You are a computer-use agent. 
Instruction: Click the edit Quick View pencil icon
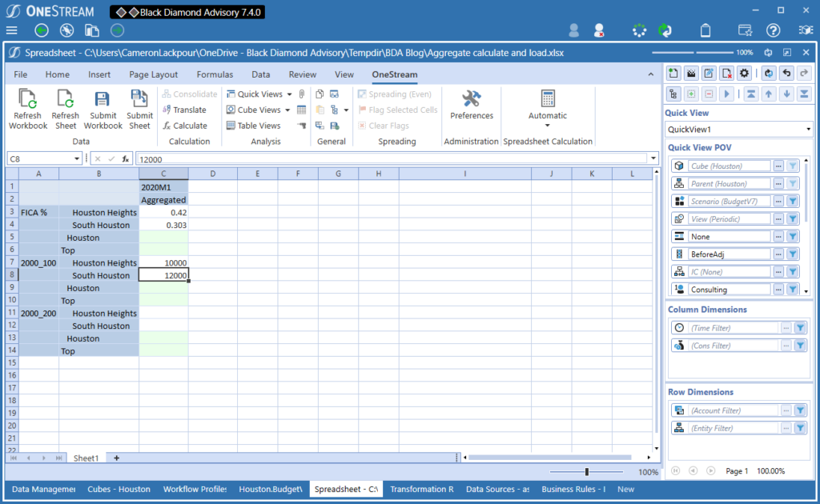[x=709, y=74]
